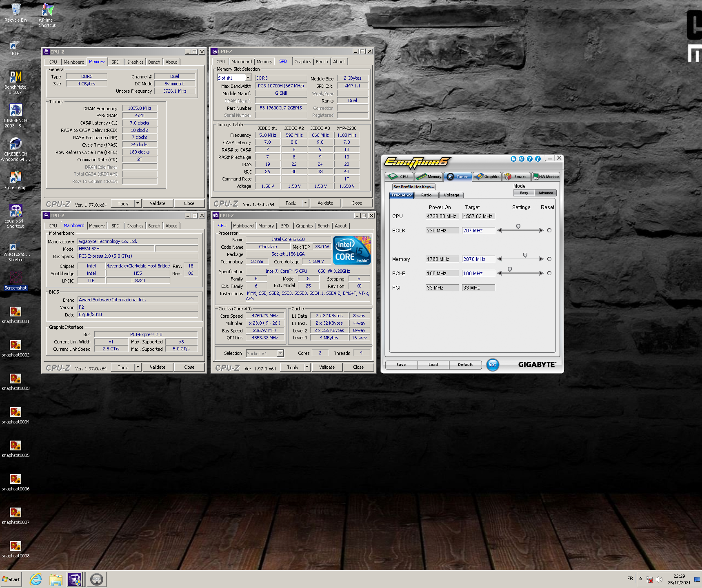Click the round blue Set button in EasyTune6
The height and width of the screenshot is (588, 702).
point(493,365)
